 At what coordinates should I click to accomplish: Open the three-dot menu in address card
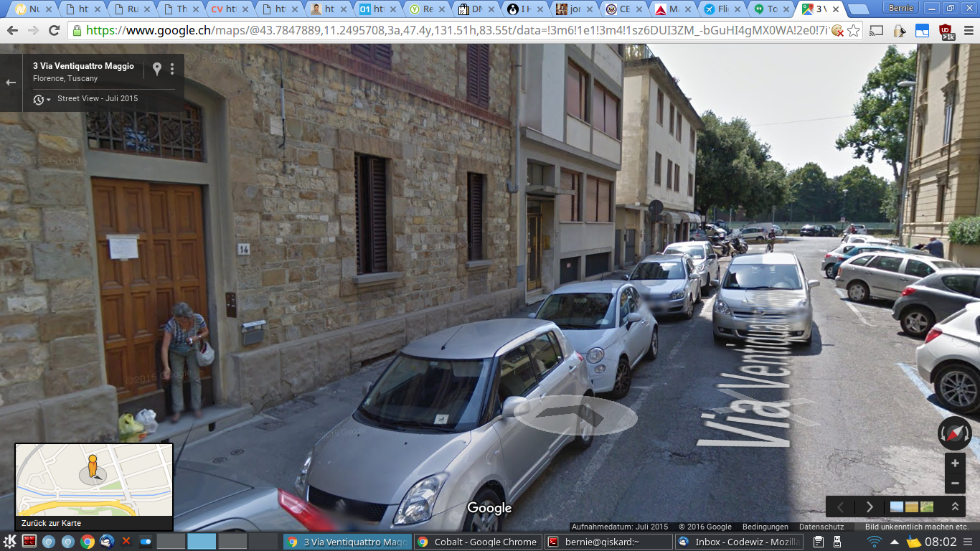(172, 69)
